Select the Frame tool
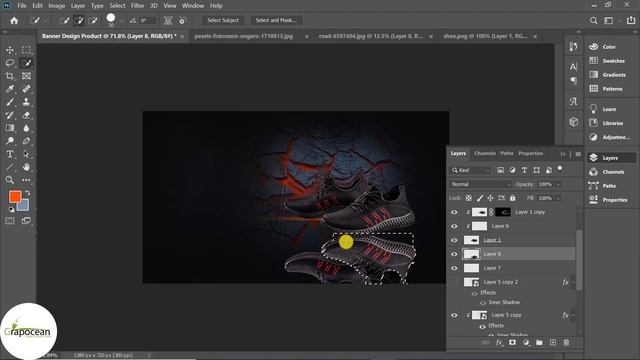Viewport: 640px width, 360px height. tap(27, 76)
